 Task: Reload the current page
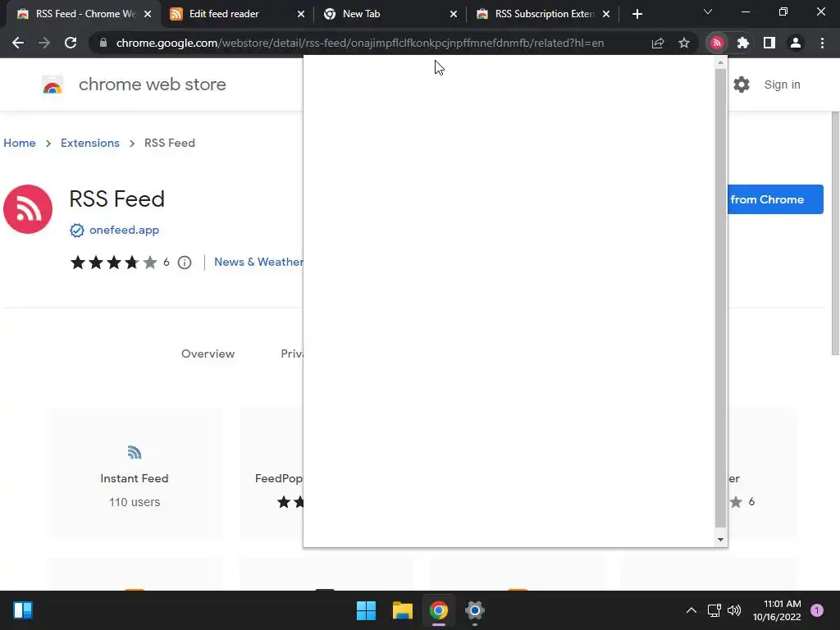71,43
